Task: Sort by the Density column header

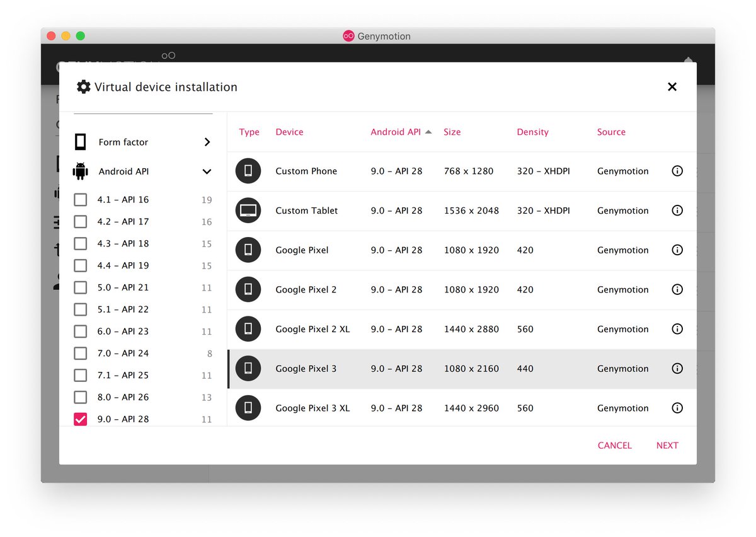Action: tap(532, 132)
